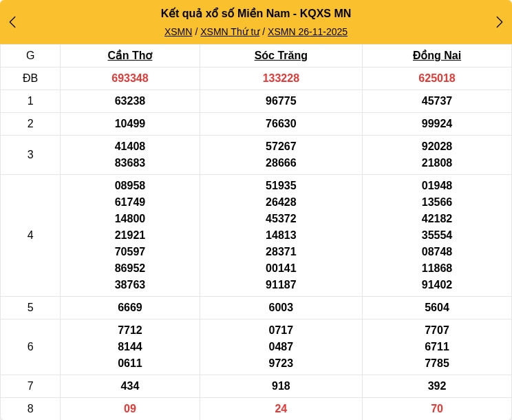Screen dimensions: 512x420
Task: Click Đồng Nai special prize 625018
Action: [437, 78]
